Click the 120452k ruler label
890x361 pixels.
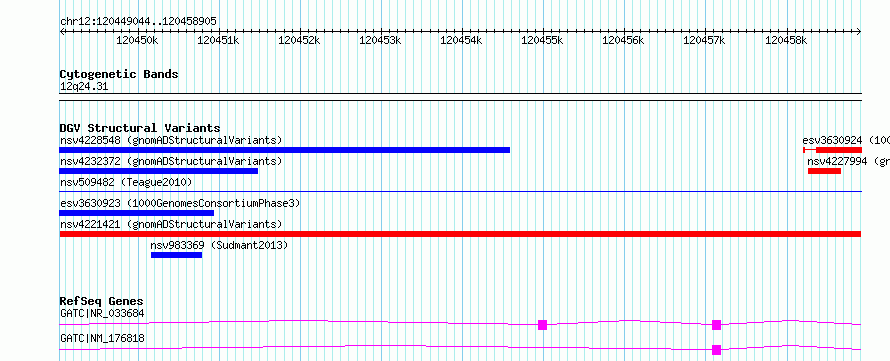coord(299,40)
